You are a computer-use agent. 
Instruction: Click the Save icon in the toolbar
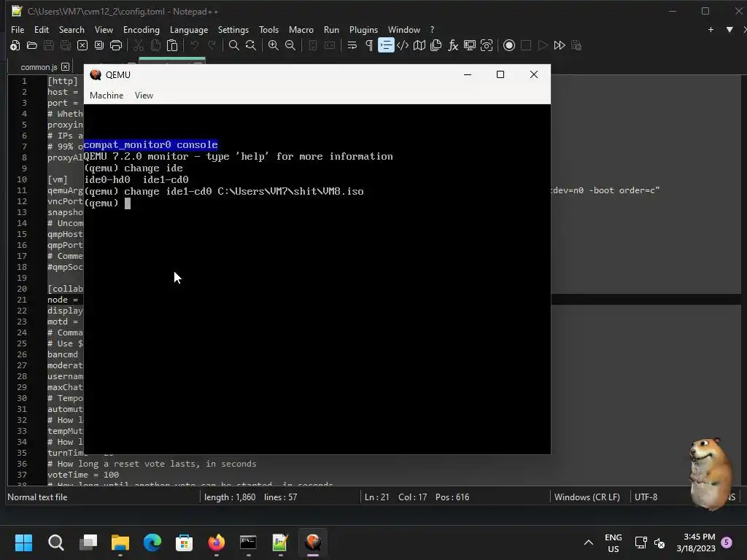click(49, 45)
